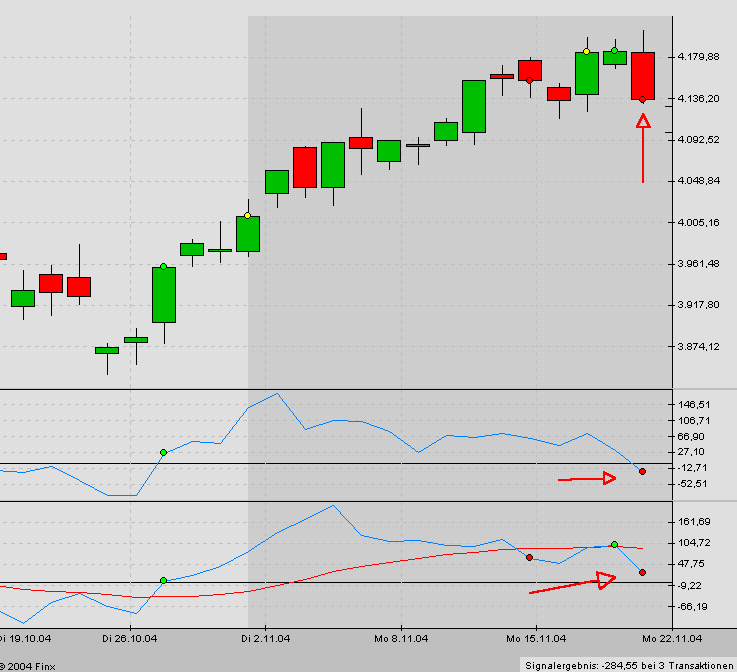Click green crossover dot in bottom indicator near right

(x=614, y=544)
